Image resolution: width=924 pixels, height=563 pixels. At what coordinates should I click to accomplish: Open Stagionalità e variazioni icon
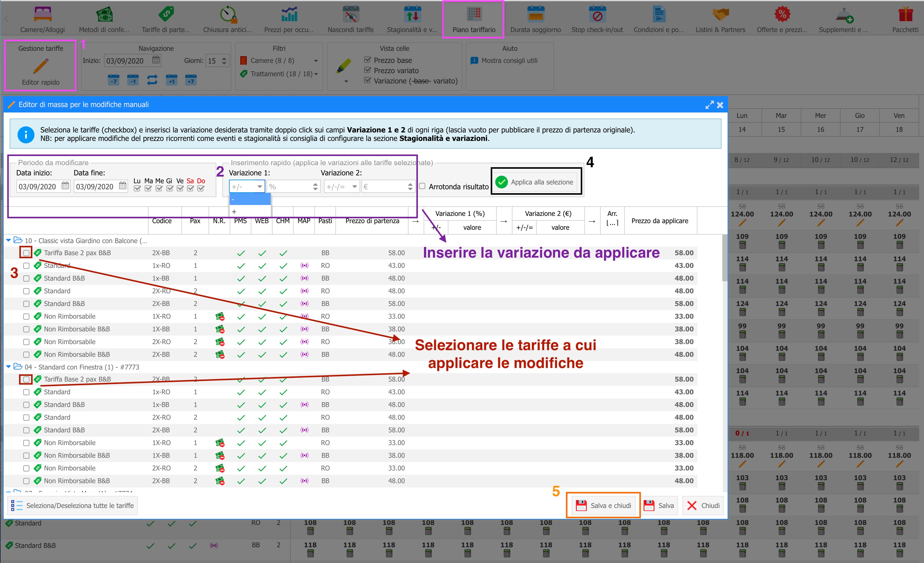412,20
